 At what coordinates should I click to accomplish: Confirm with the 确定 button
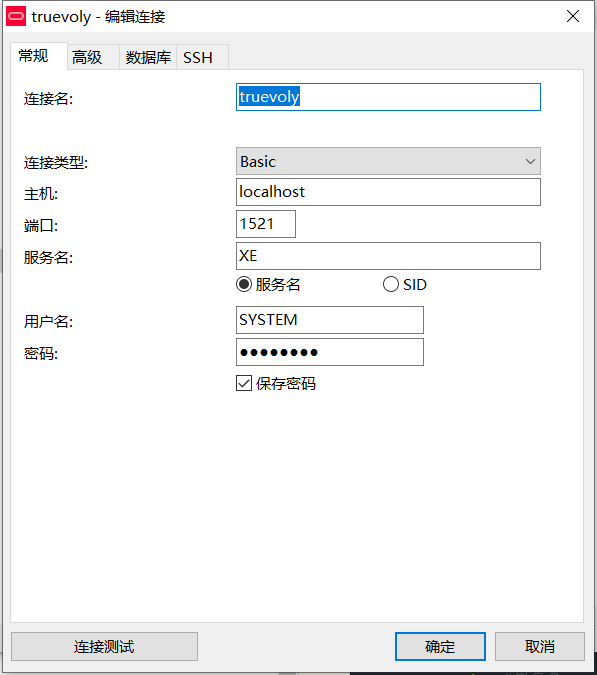tap(440, 646)
